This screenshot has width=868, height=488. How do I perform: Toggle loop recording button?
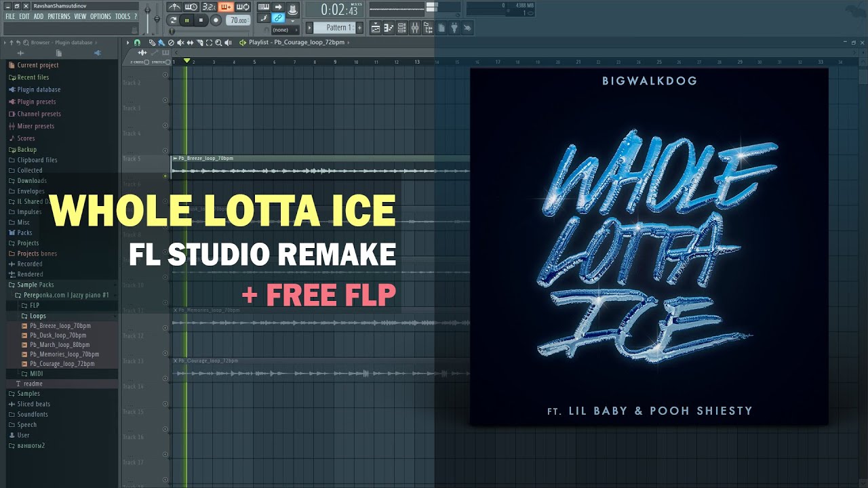(x=243, y=7)
